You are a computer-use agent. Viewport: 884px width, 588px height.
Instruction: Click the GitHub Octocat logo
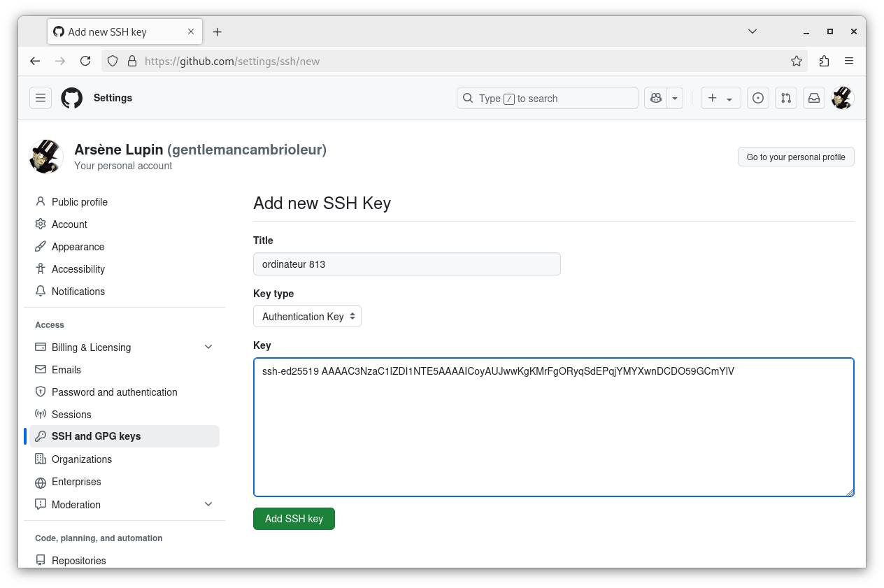pyautogui.click(x=71, y=98)
